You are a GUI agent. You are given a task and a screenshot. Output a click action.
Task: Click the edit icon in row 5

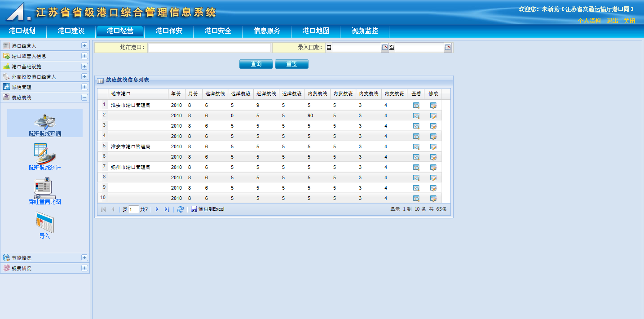coord(433,147)
